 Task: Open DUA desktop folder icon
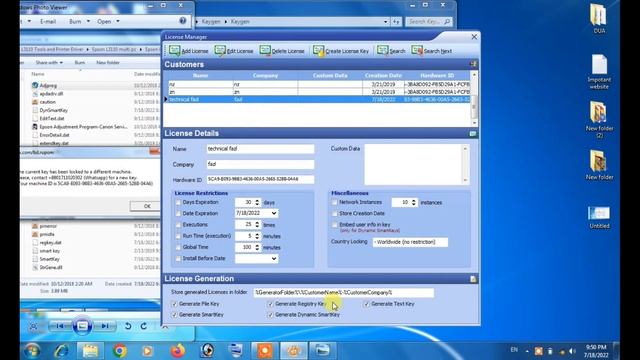[599, 19]
